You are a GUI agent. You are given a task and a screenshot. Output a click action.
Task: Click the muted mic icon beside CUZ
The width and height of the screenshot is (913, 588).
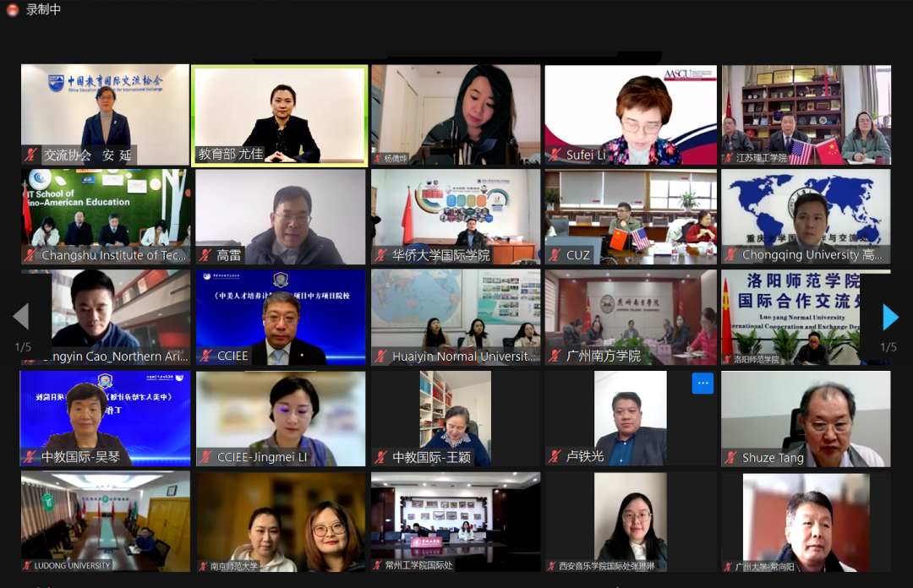[555, 255]
